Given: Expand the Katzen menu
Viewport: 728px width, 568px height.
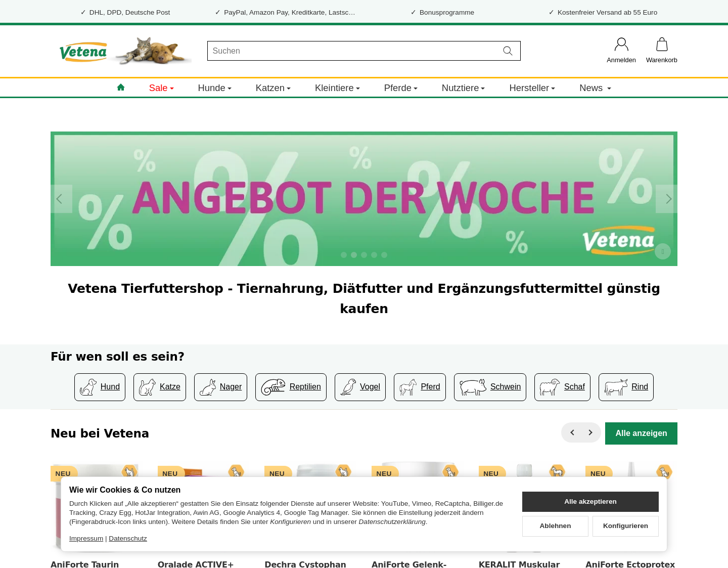Looking at the screenshot, I should click(x=273, y=88).
